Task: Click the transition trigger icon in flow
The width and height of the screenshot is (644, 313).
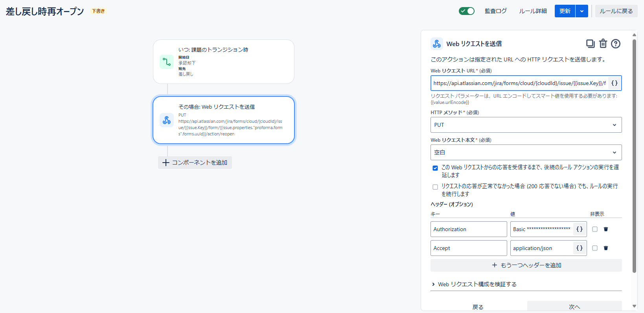Action: (x=167, y=62)
